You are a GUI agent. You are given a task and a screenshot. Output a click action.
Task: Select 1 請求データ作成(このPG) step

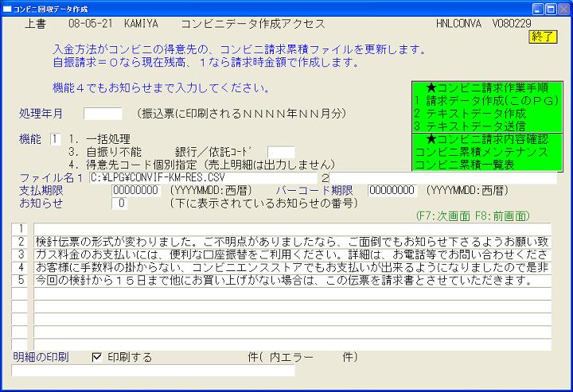click(486, 101)
